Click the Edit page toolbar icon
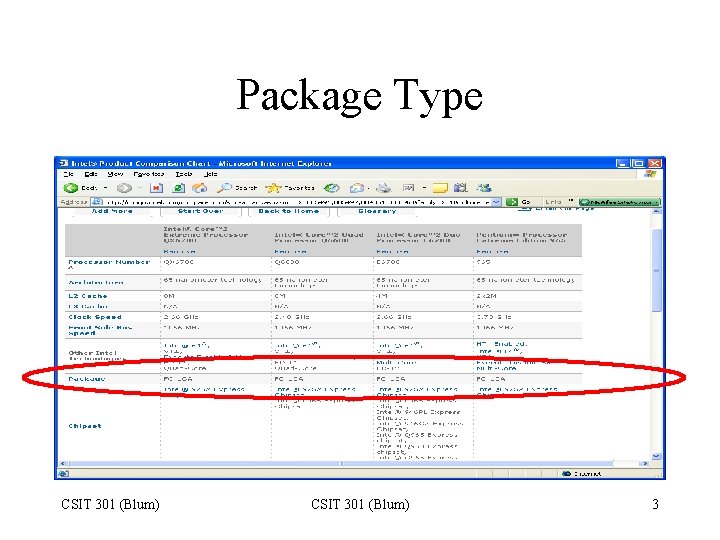 408,188
